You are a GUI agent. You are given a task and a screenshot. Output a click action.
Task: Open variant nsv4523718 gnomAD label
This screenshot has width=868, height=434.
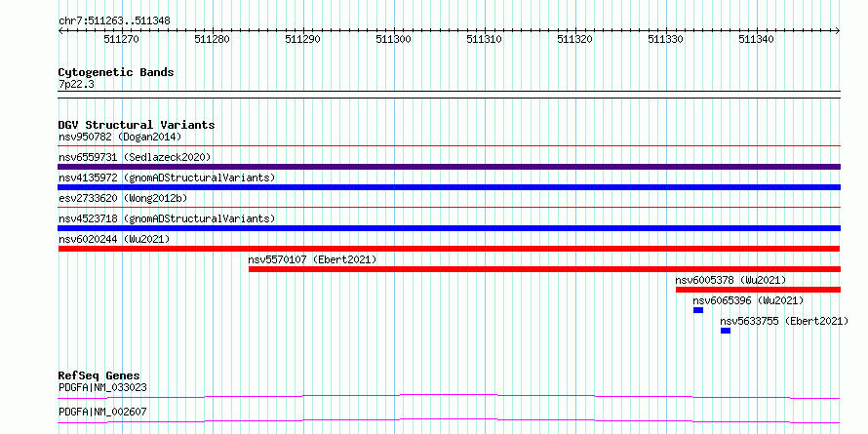point(167,218)
